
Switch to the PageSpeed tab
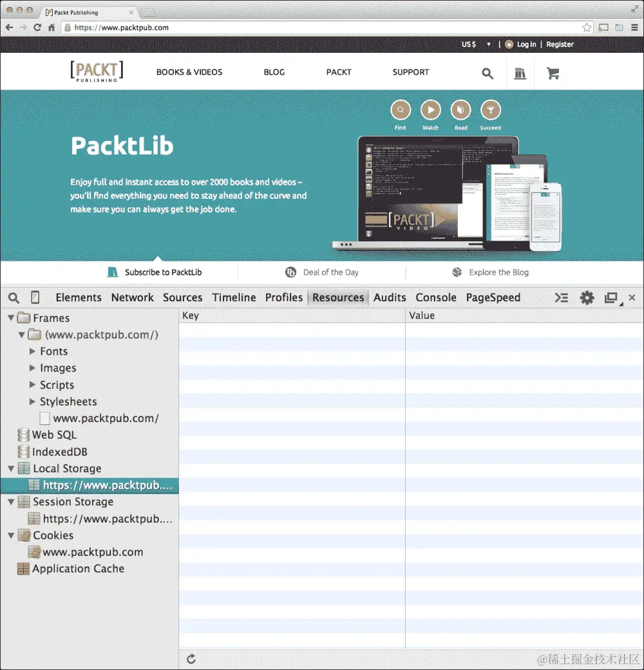click(x=493, y=297)
